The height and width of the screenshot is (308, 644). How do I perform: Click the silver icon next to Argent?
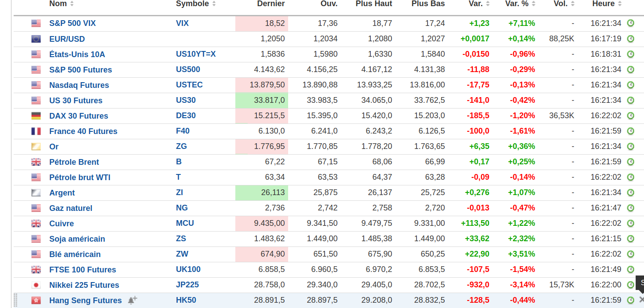pos(36,193)
